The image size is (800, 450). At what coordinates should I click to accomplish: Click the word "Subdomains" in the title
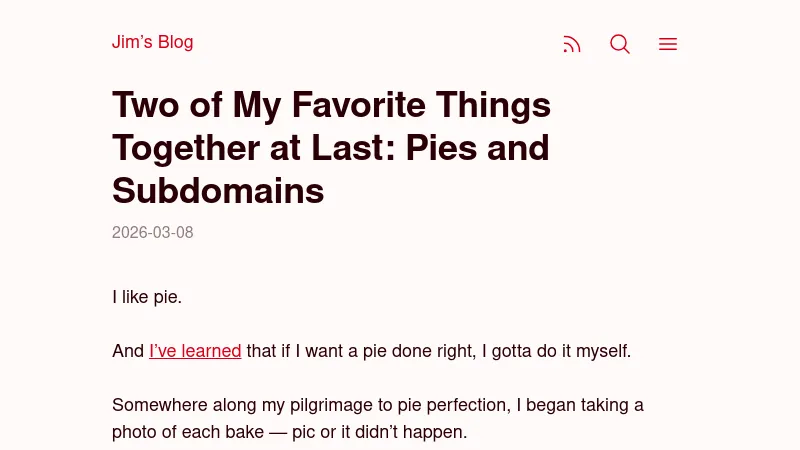(x=218, y=190)
